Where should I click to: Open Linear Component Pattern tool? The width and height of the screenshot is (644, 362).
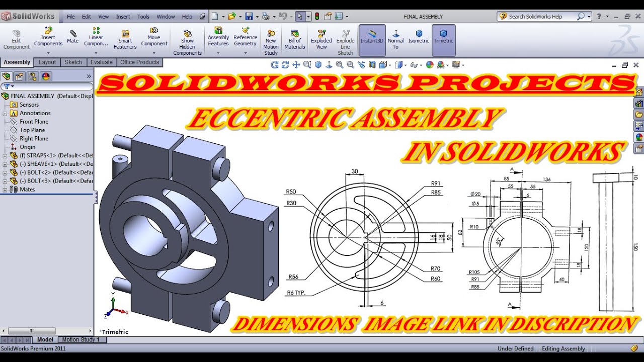pyautogui.click(x=96, y=37)
